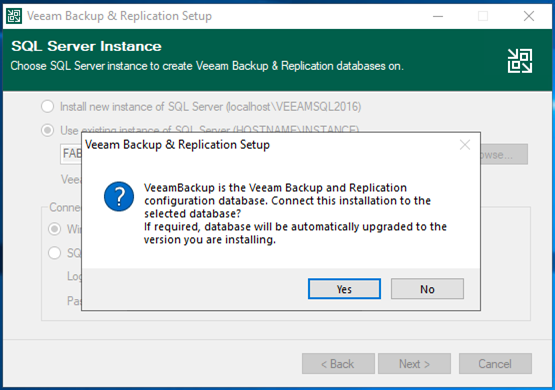Go to the previous step with Back

(338, 363)
